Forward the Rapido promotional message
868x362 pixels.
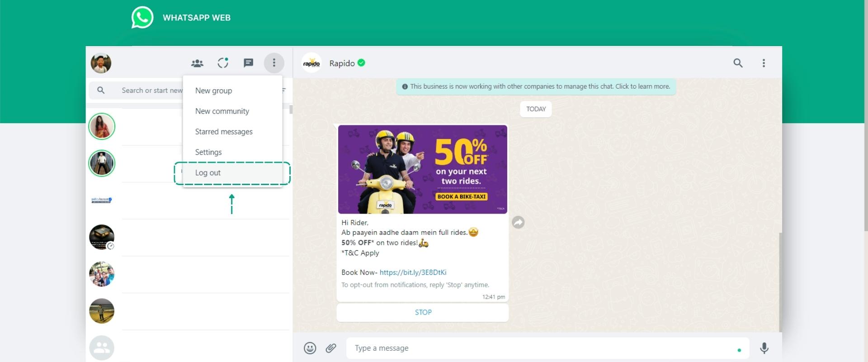(518, 222)
